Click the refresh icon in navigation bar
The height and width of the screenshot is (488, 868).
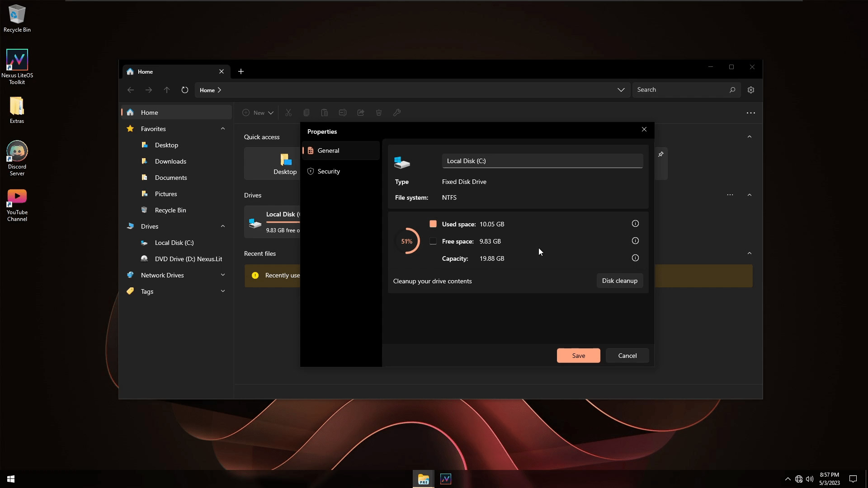[185, 90]
